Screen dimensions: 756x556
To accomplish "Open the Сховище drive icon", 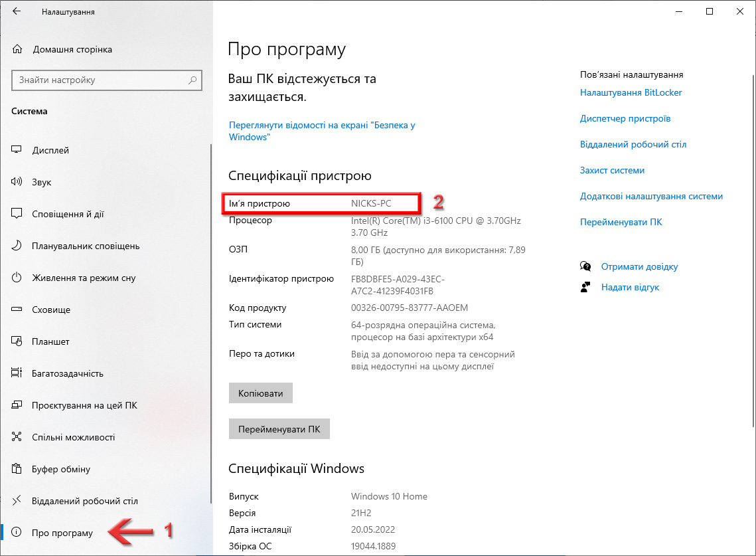I will pos(17,310).
